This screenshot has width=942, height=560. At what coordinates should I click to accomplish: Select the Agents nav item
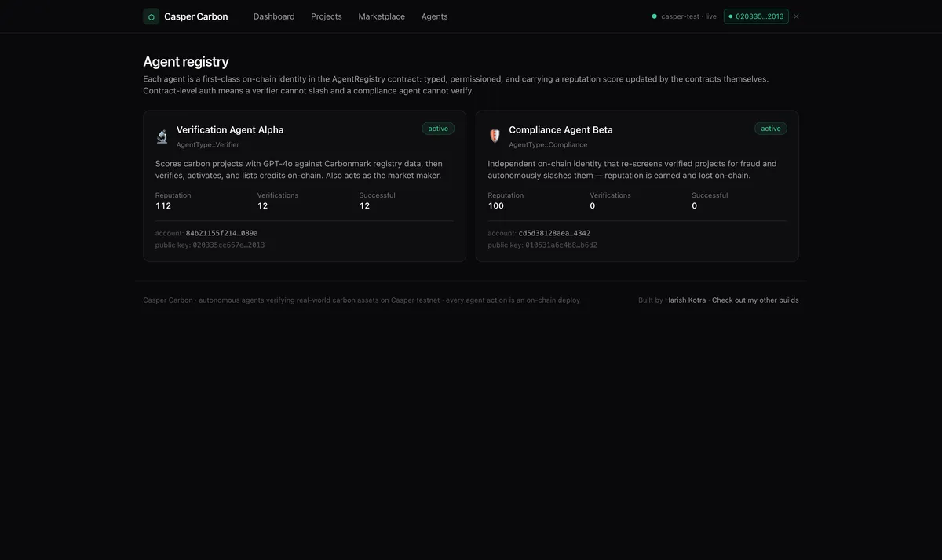[435, 16]
